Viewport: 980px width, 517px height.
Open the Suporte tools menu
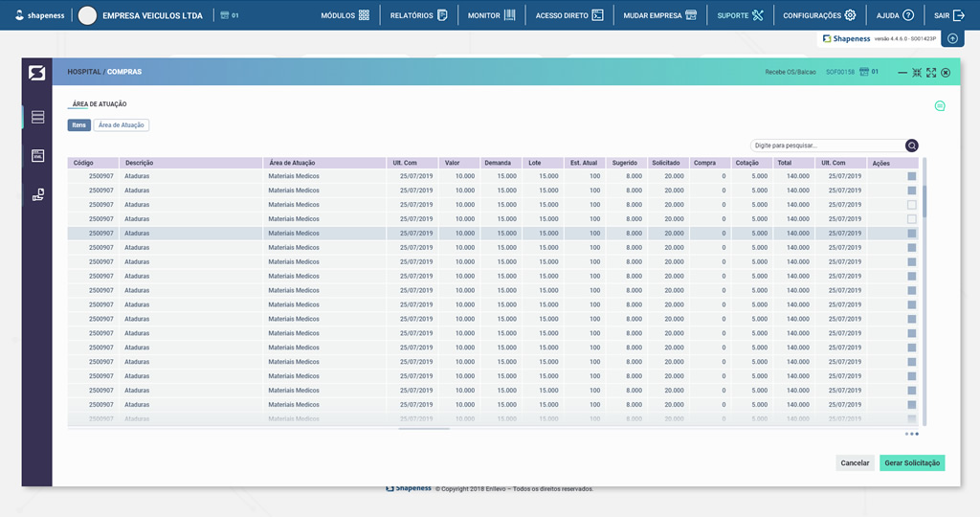pos(740,15)
